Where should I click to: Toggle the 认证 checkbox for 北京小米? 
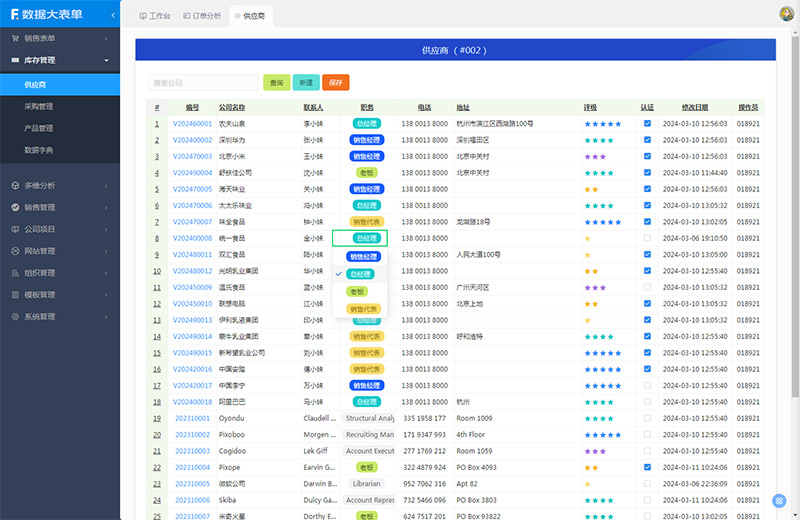[x=647, y=156]
